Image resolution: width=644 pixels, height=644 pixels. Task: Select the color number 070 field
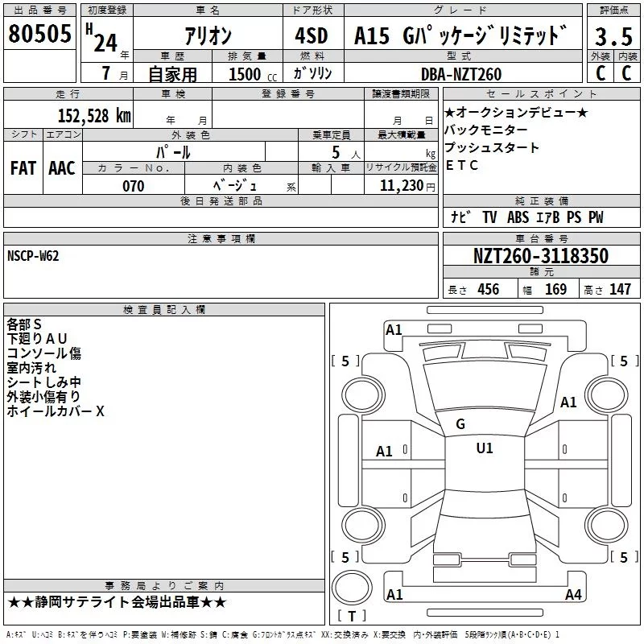(134, 186)
